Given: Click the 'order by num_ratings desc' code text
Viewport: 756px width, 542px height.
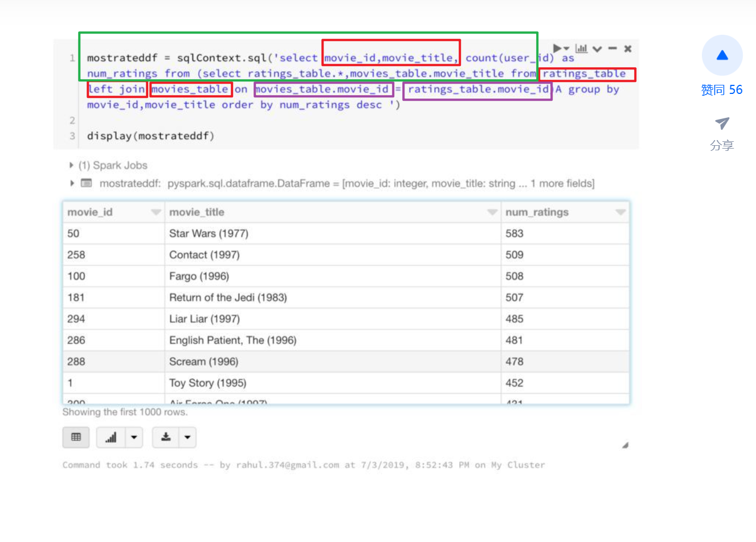Looking at the screenshot, I should click(302, 105).
